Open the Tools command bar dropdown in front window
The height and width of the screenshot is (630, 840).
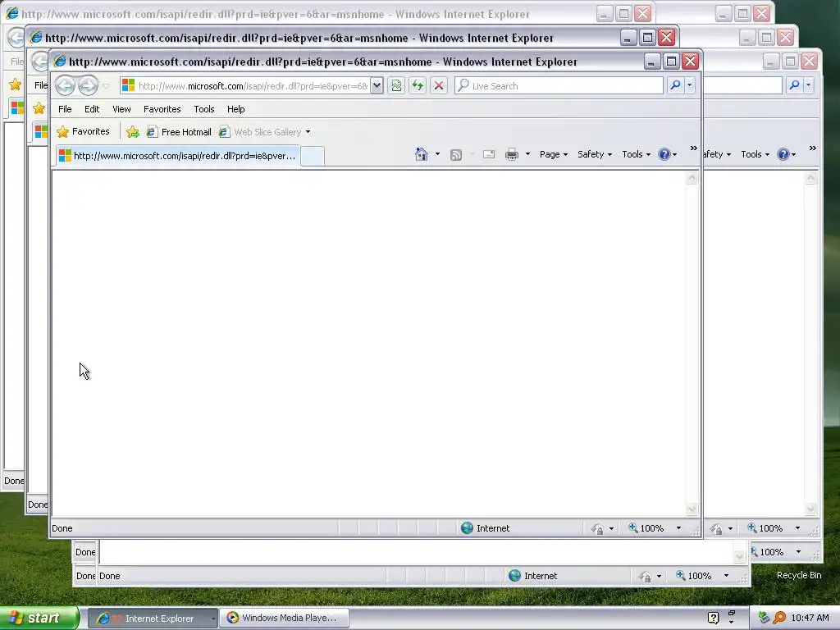point(636,154)
